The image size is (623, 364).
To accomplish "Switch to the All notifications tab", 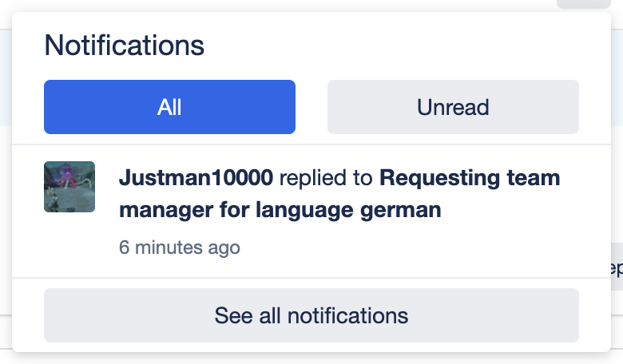I will click(x=169, y=107).
